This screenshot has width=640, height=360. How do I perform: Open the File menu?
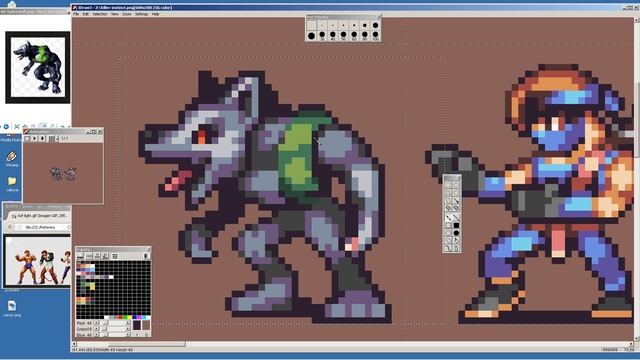(76, 14)
